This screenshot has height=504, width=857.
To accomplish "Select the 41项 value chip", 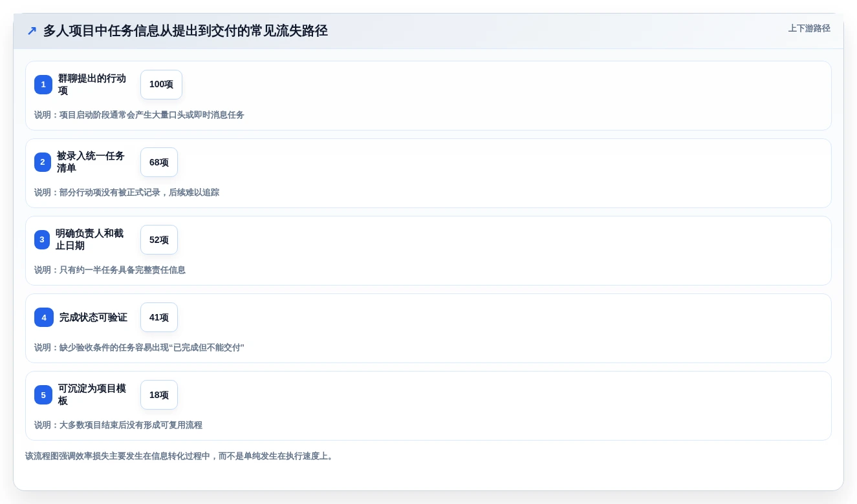I will pyautogui.click(x=159, y=317).
